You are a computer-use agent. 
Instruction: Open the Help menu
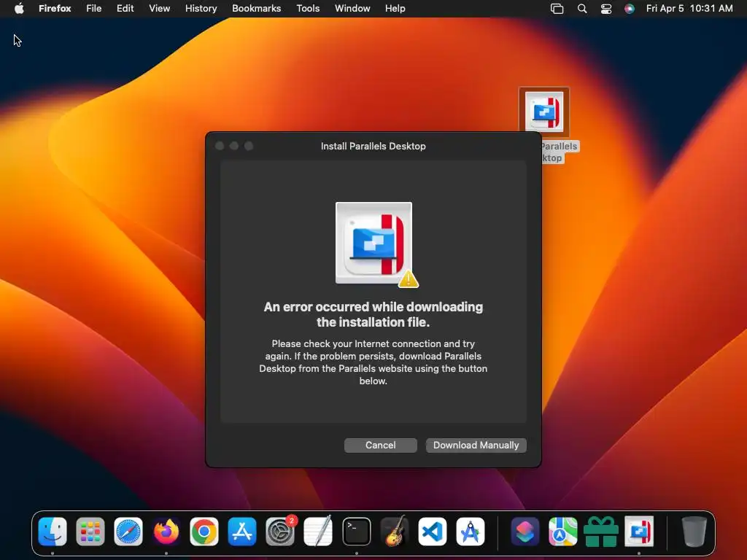(x=395, y=9)
